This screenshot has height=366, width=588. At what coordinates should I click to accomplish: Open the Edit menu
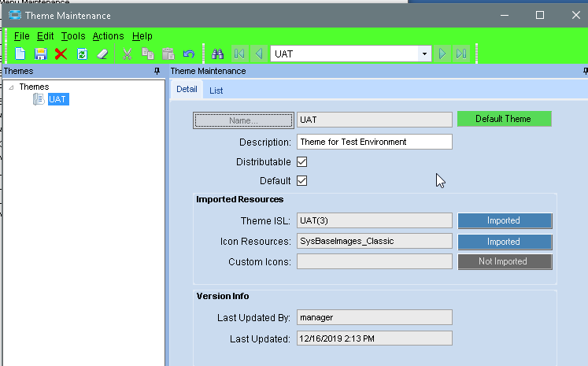click(46, 36)
